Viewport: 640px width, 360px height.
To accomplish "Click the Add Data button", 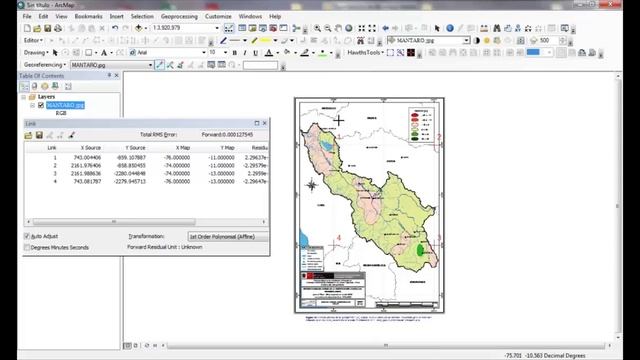I will tap(139, 28).
